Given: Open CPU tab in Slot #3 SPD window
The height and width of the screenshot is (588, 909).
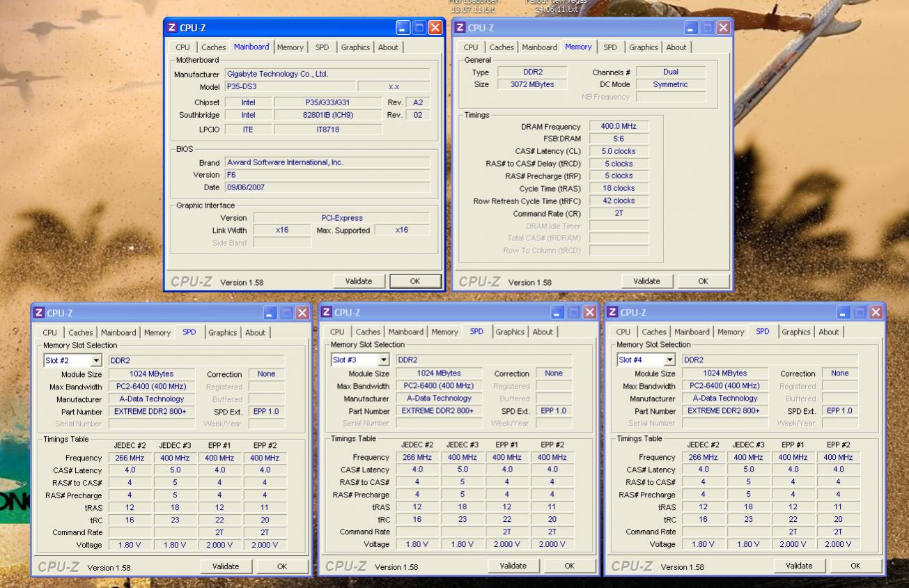Looking at the screenshot, I should point(337,332).
